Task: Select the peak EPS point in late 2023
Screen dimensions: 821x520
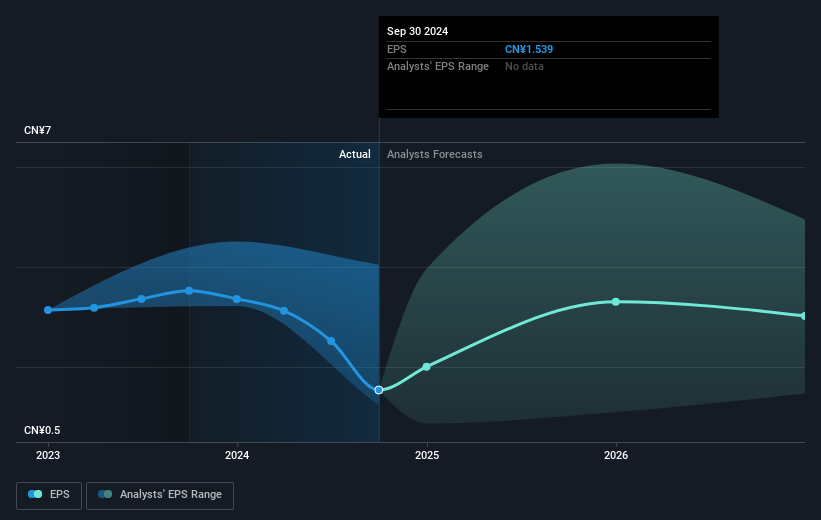Action: (189, 291)
